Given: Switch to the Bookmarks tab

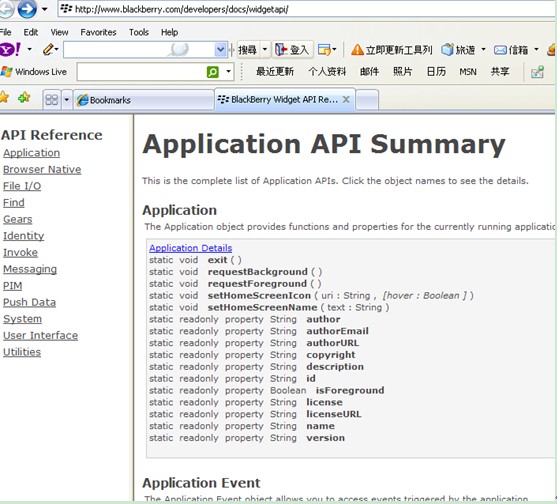Looking at the screenshot, I should pyautogui.click(x=144, y=100).
